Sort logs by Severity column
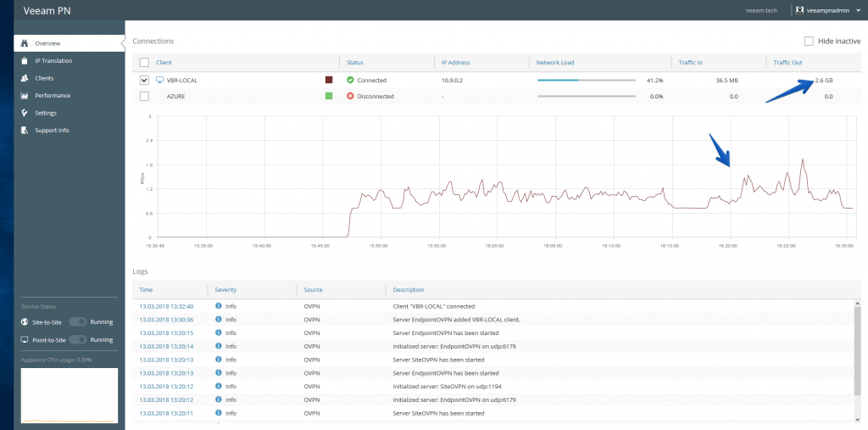Screen dimensions: 868x430 coord(225,290)
